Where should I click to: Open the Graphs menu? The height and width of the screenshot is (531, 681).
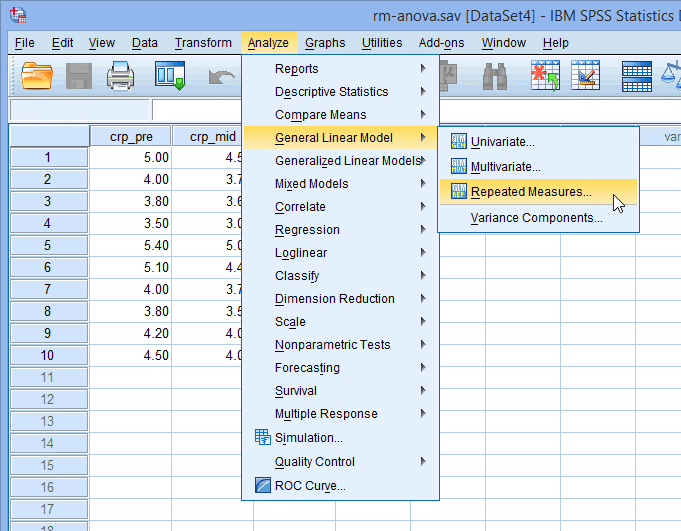tap(325, 43)
